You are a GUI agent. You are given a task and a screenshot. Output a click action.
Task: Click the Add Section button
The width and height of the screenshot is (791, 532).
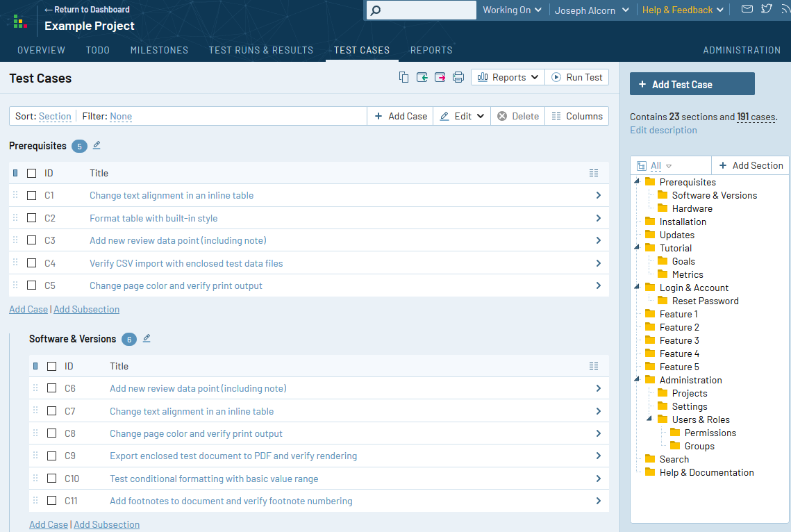click(750, 165)
